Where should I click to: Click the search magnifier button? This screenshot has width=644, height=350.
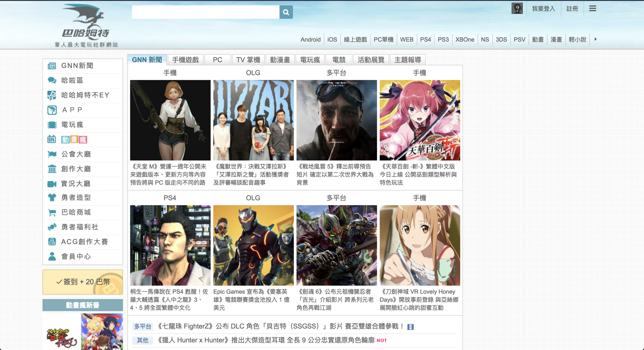click(x=286, y=12)
